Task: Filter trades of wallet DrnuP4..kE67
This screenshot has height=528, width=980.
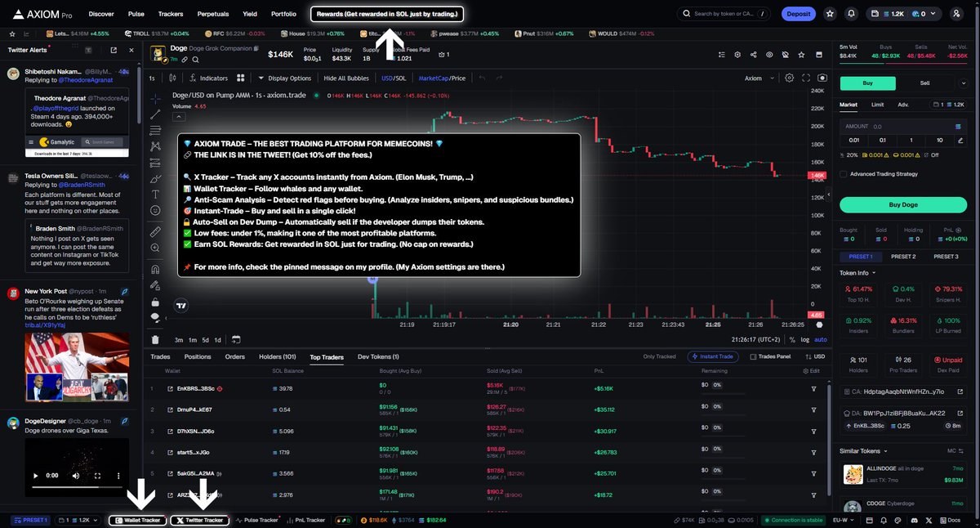Action: (813, 409)
